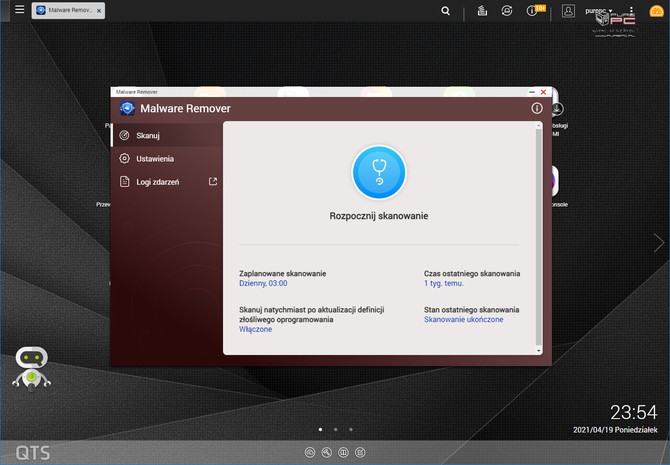Select the first desktop page dot

pyautogui.click(x=320, y=429)
